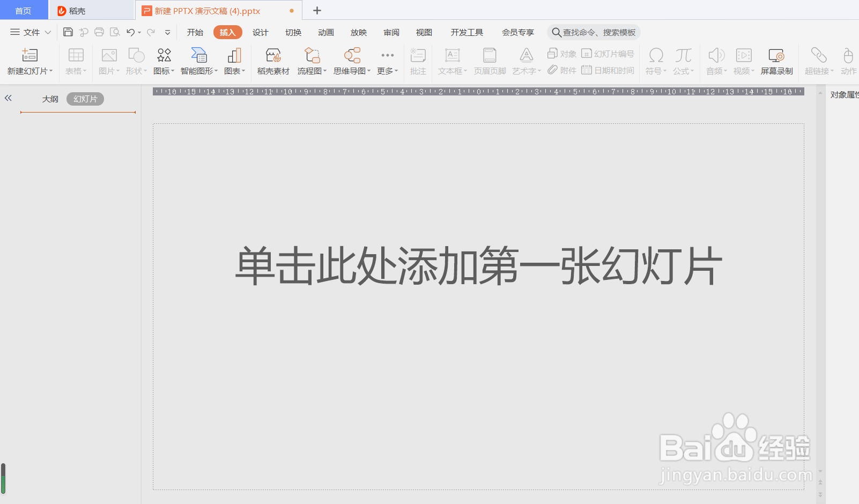Expand the 新建幻灯片 dropdown arrow
This screenshot has width=859, height=504.
tap(51, 71)
